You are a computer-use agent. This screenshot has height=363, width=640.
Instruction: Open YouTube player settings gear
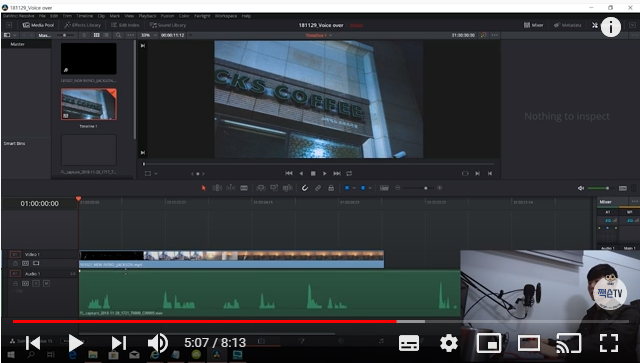point(449,343)
